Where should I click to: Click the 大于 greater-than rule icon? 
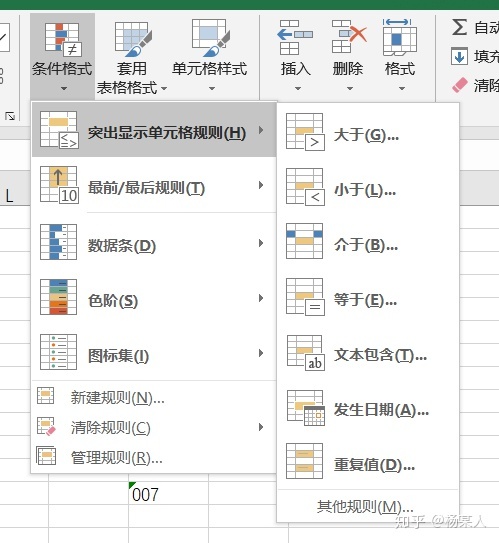[x=305, y=132]
